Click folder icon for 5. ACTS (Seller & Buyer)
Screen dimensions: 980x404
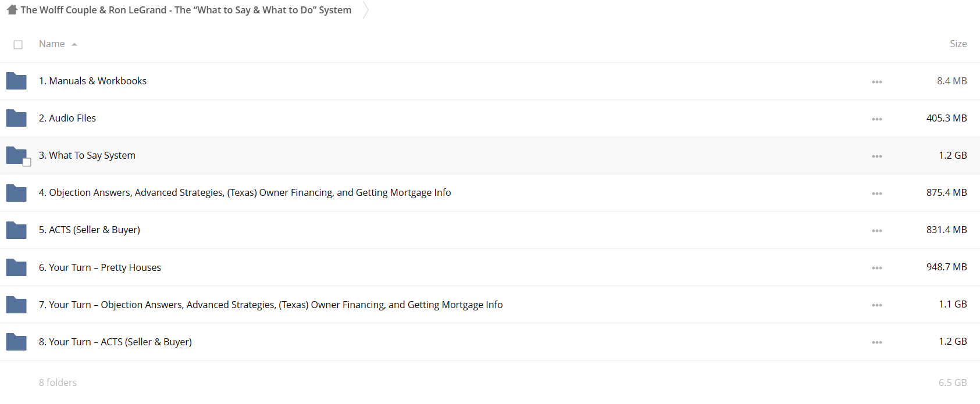16,230
